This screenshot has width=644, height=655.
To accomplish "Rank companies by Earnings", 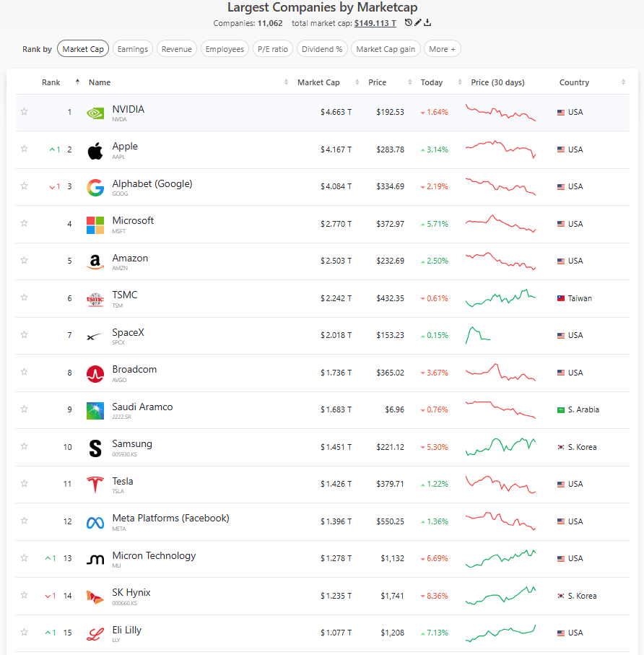I will [133, 49].
